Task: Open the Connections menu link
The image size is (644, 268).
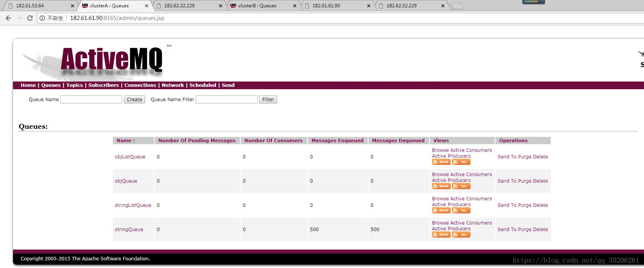Action: pyautogui.click(x=140, y=85)
